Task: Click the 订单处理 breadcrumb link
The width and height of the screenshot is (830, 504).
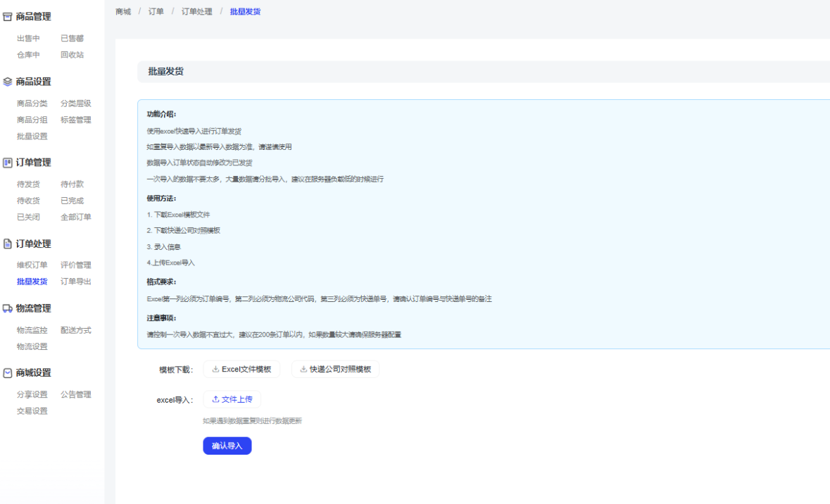Action: [196, 12]
